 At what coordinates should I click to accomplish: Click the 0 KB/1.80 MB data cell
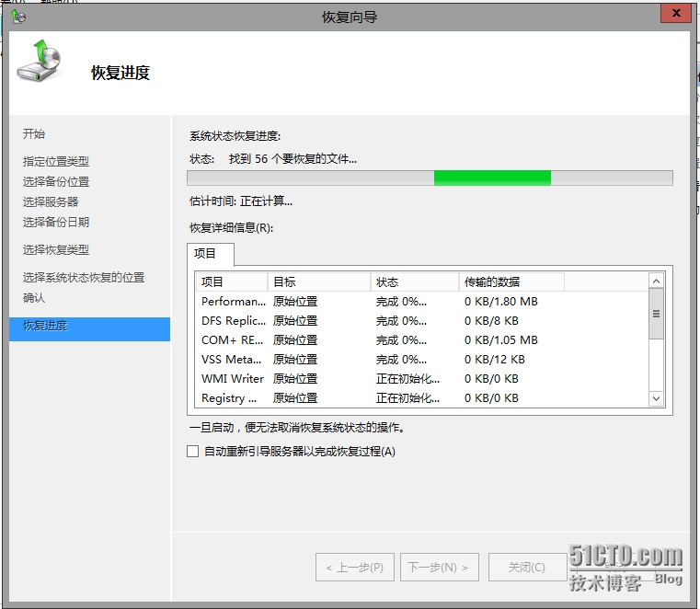coord(501,302)
